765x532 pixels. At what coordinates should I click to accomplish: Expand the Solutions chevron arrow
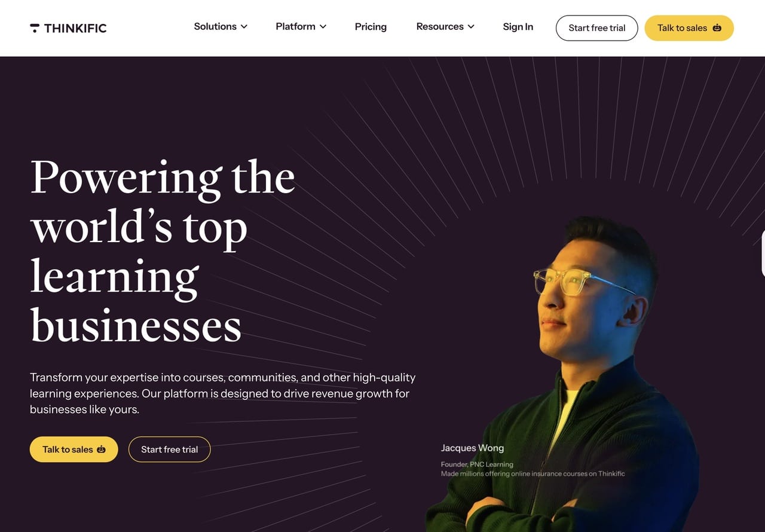coord(244,27)
